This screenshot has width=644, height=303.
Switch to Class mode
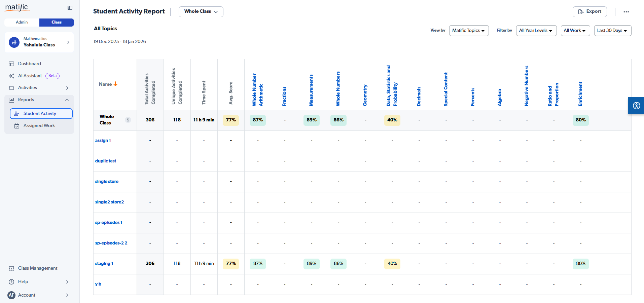pos(57,22)
